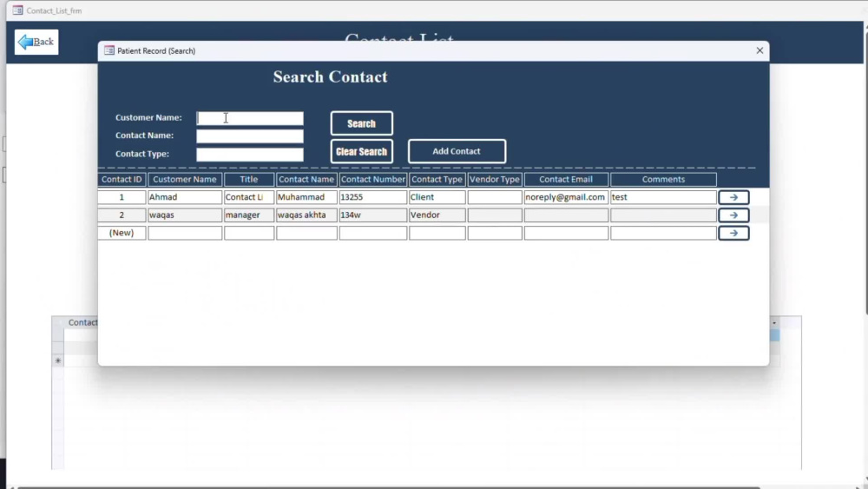The height and width of the screenshot is (489, 868).
Task: Select the Ahmad customer name cell
Action: pyautogui.click(x=185, y=197)
